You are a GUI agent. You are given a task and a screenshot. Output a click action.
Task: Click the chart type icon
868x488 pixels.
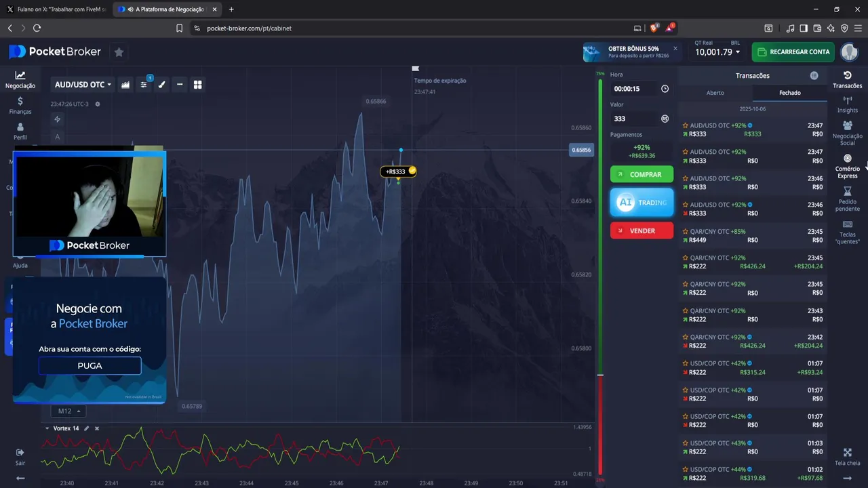[125, 85]
